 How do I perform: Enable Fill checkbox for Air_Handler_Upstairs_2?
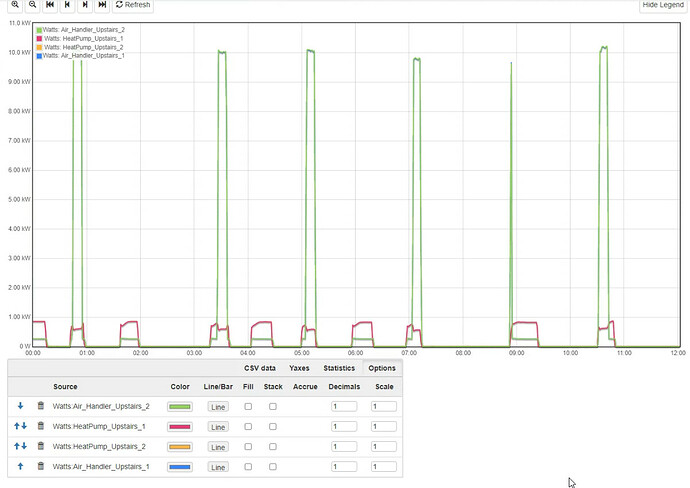pyautogui.click(x=248, y=407)
